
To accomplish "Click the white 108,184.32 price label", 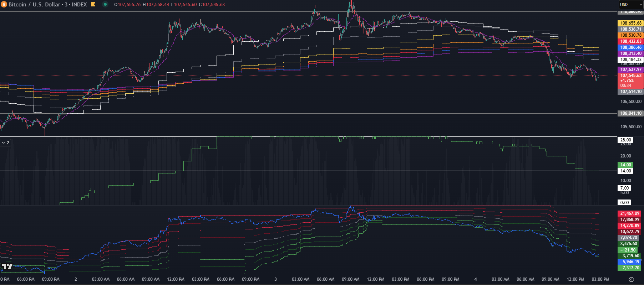I will tap(630, 59).
